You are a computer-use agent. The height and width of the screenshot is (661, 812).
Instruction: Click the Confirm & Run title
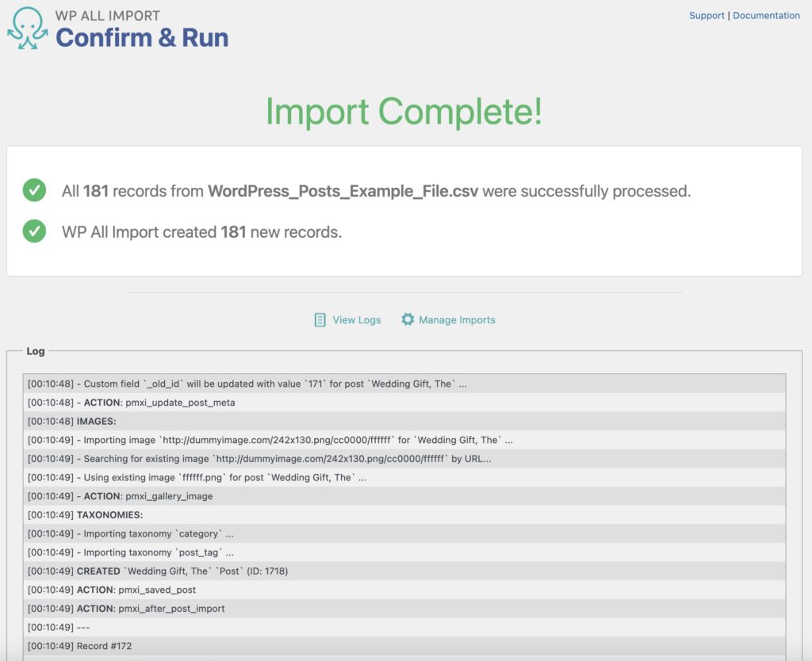[x=141, y=37]
